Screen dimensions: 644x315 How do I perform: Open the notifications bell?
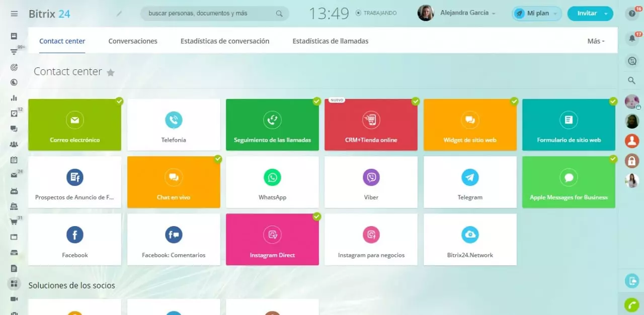[x=632, y=38]
